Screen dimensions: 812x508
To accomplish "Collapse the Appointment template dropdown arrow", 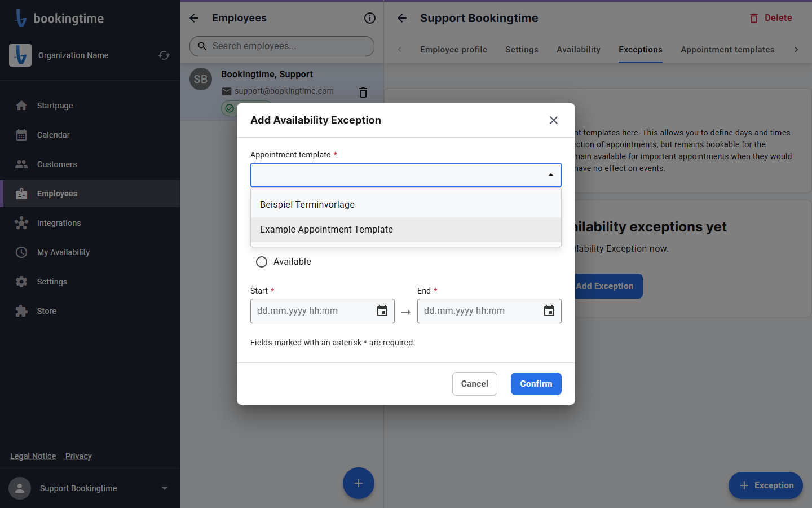I will [x=551, y=175].
